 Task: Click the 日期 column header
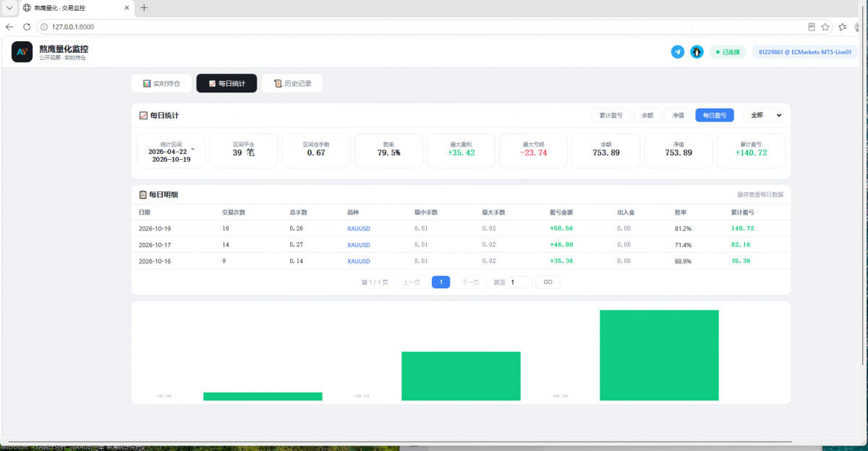(x=145, y=212)
